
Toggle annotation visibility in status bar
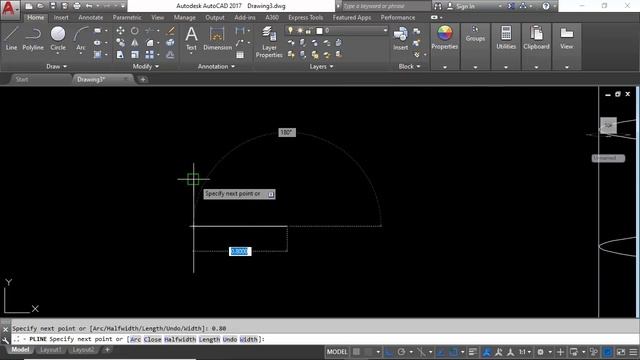487,352
